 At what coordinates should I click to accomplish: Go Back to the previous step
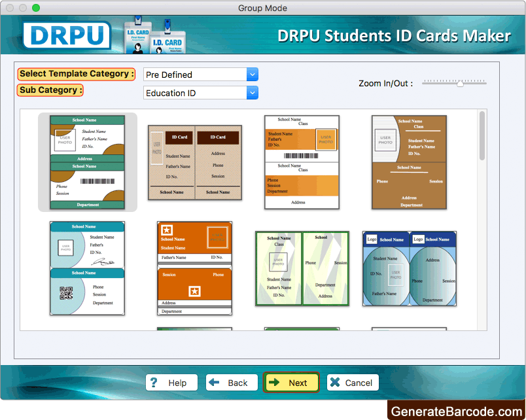[x=232, y=383]
